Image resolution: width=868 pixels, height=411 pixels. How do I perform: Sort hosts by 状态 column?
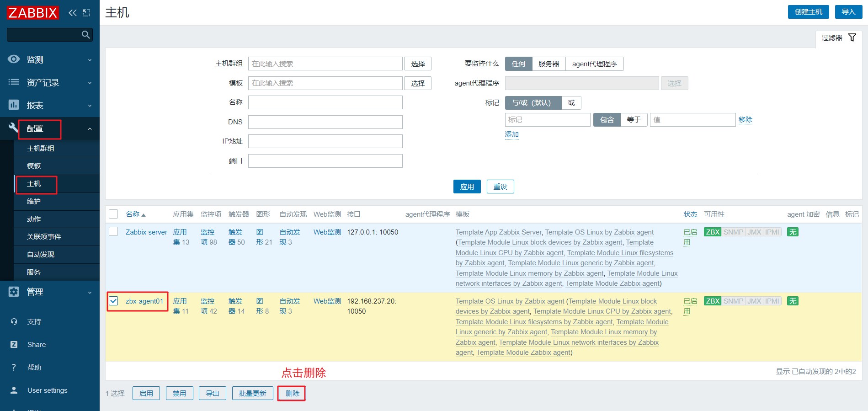690,214
